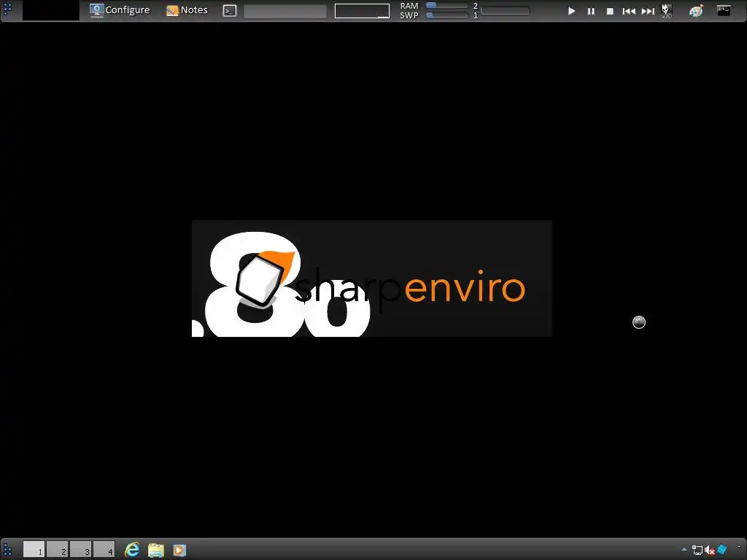This screenshot has width=747, height=560.
Task: Skip to previous track
Action: coord(629,11)
